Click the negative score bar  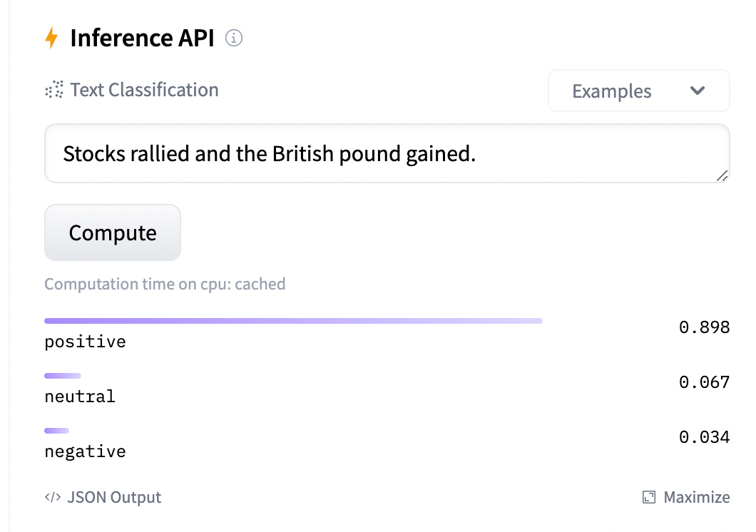pyautogui.click(x=56, y=430)
